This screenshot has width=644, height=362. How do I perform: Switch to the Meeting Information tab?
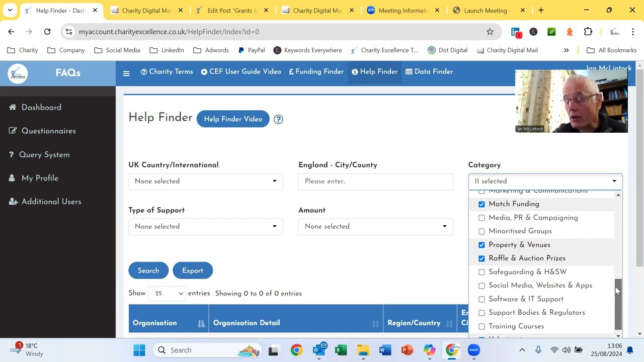click(x=403, y=10)
